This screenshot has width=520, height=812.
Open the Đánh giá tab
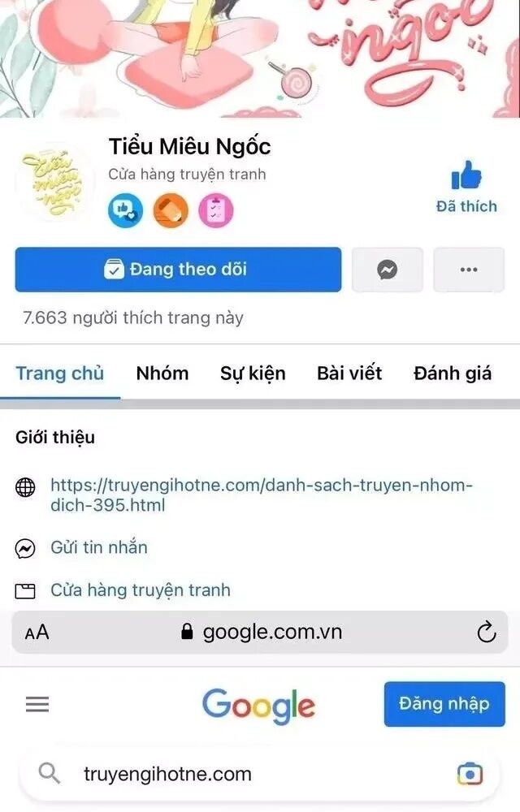[452, 373]
